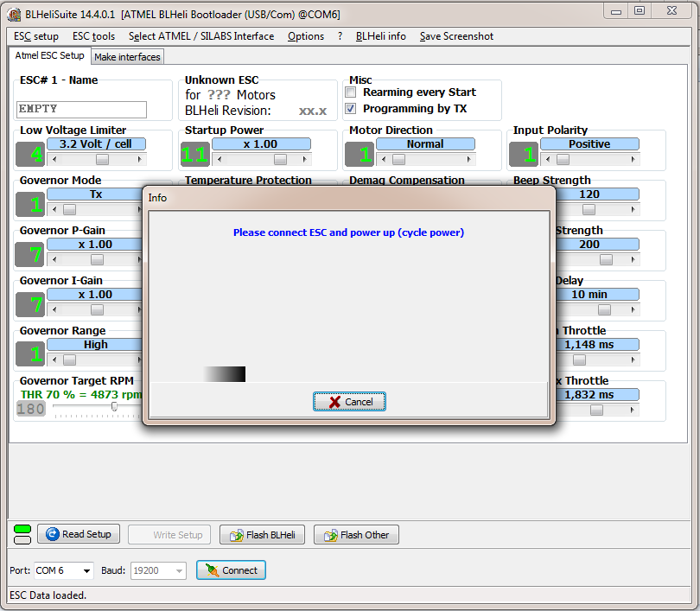
Task: Click the Governor Target RPM 180 value
Action: click(31, 409)
